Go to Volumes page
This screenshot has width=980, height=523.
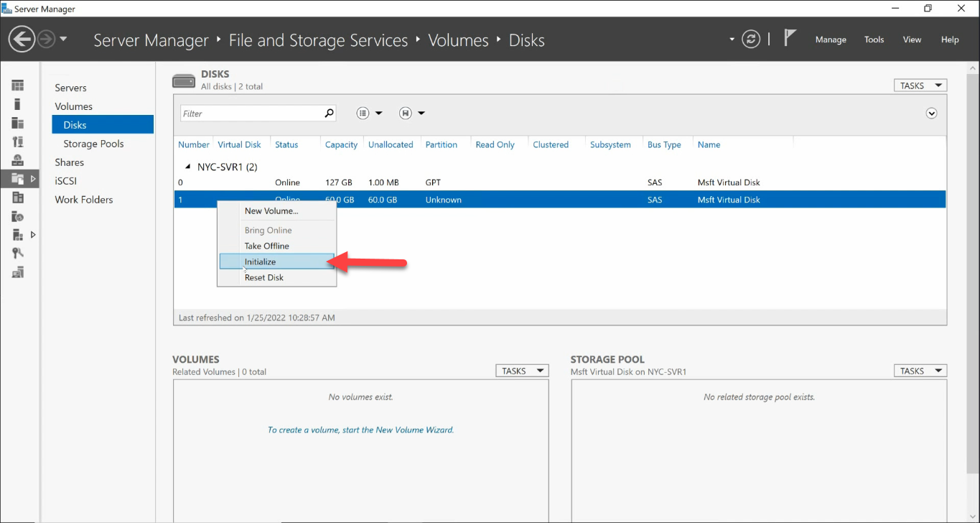[x=73, y=106]
